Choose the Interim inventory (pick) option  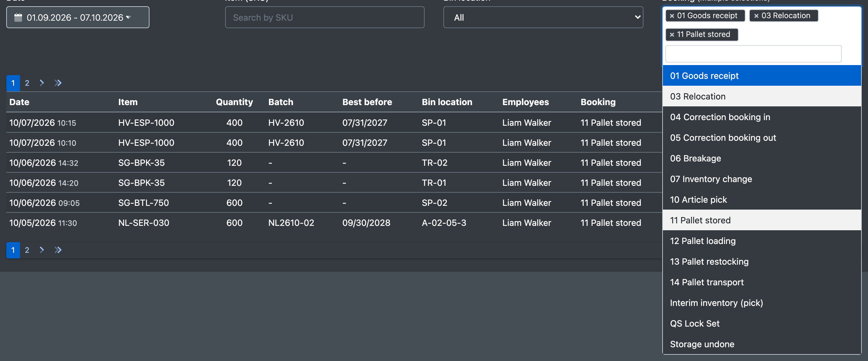click(761, 303)
